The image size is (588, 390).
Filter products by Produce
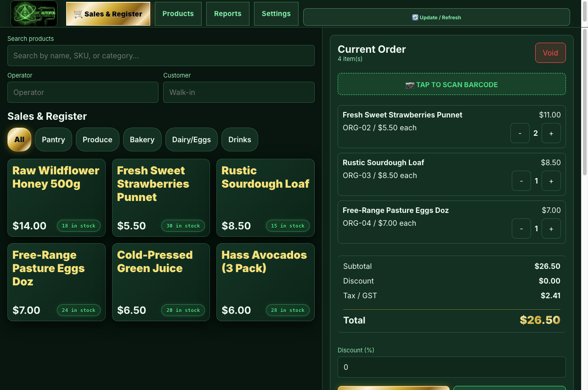(x=97, y=139)
